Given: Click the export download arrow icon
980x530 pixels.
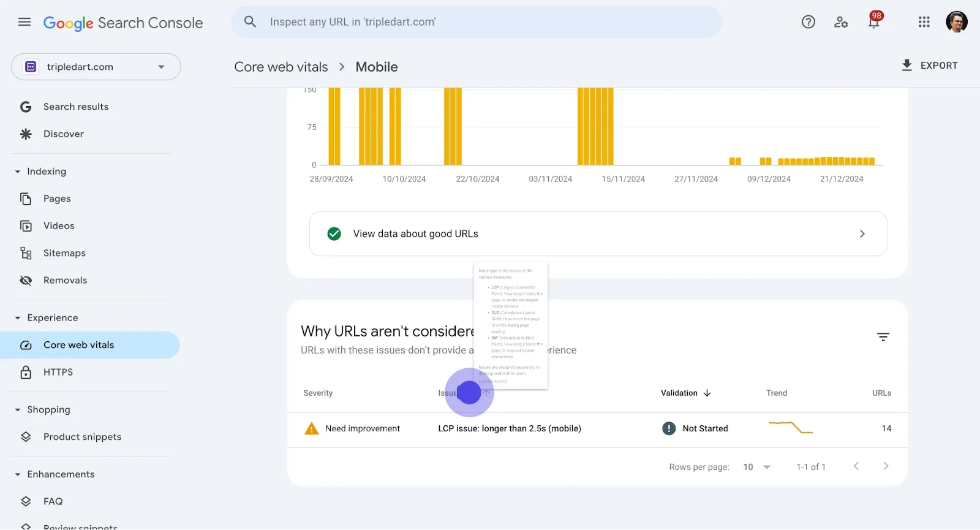Looking at the screenshot, I should (907, 65).
